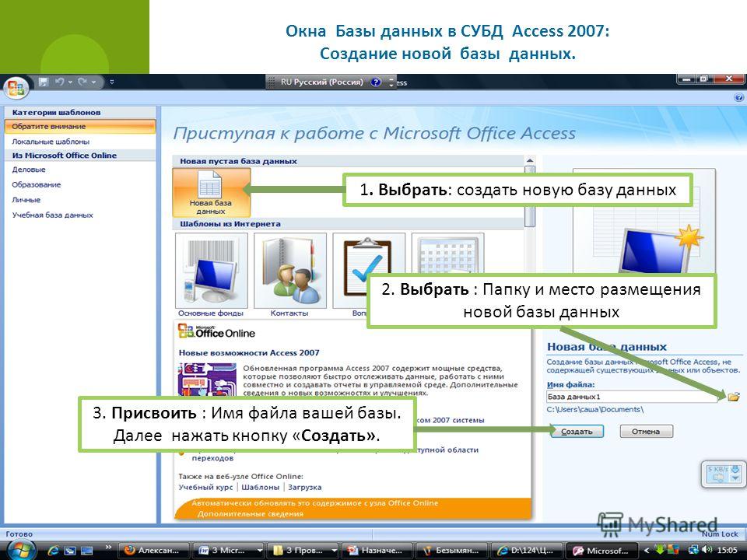The image size is (747, 560).
Task: Click the network speed desktop gadget
Action: pyautogui.click(x=724, y=474)
